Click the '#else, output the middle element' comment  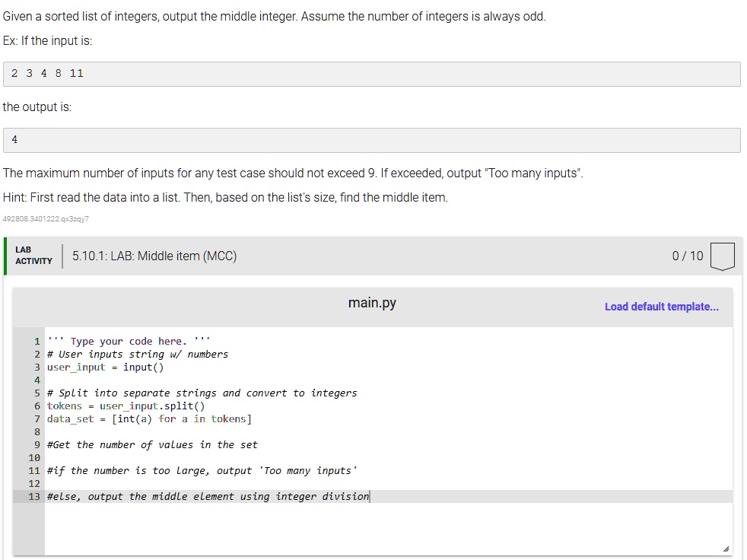(x=208, y=497)
